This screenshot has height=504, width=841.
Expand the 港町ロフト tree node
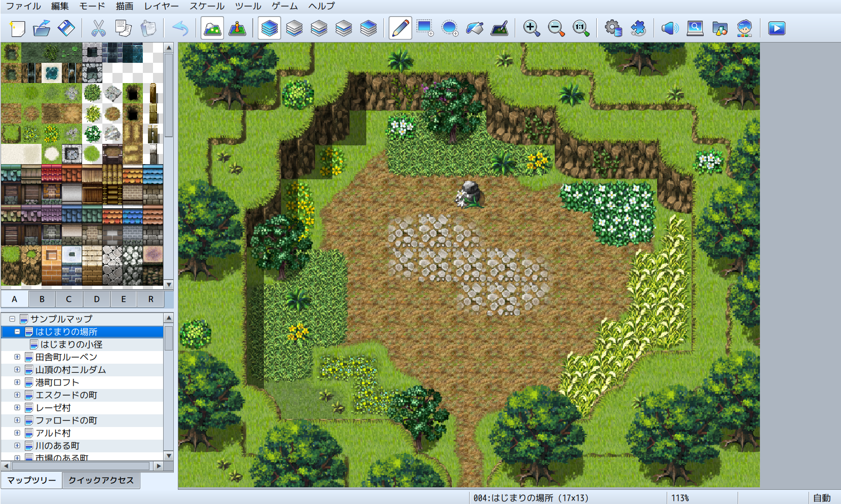[17, 382]
